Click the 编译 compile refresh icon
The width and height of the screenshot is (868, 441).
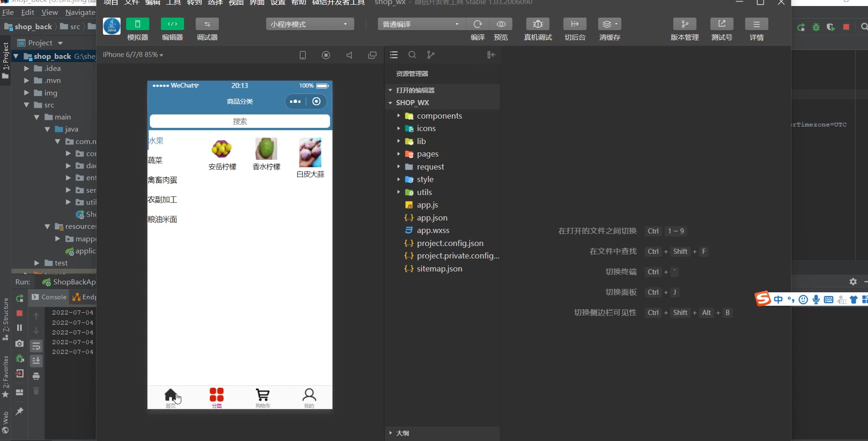478,24
